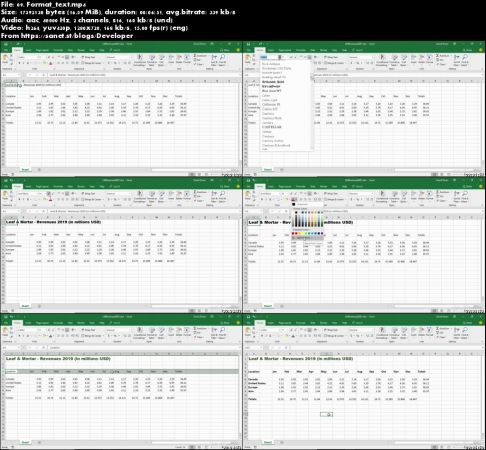Viewport: 486px width, 450px height.
Task: Click the selected empty cell in the bottom-right frame
Action: click(x=326, y=414)
